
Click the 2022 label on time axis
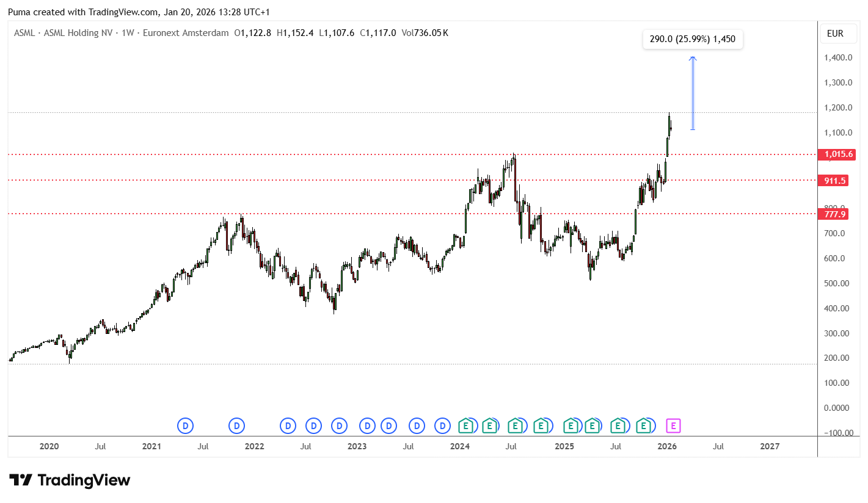pos(254,446)
